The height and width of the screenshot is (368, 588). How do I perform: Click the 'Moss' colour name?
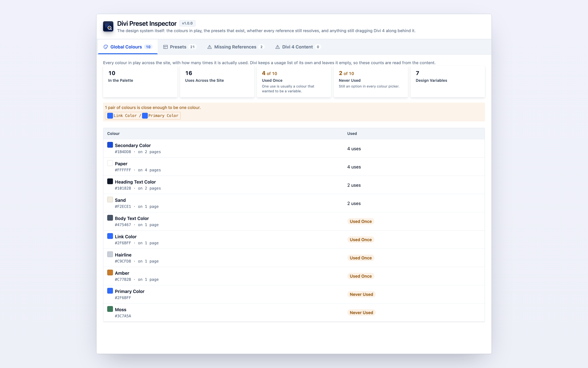(x=120, y=310)
